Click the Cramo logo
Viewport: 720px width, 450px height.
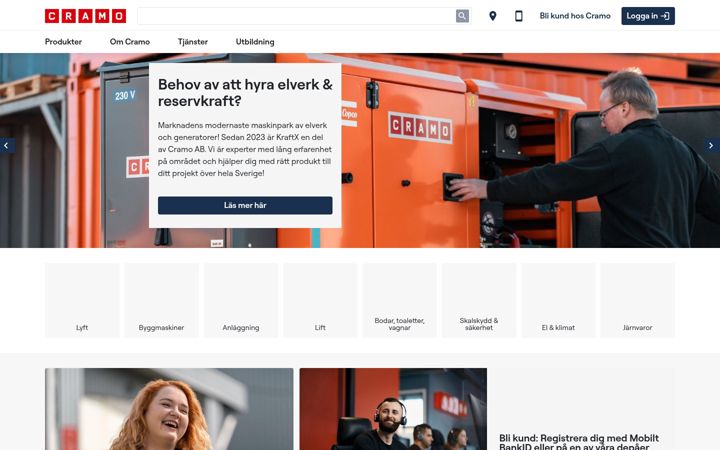click(x=85, y=16)
